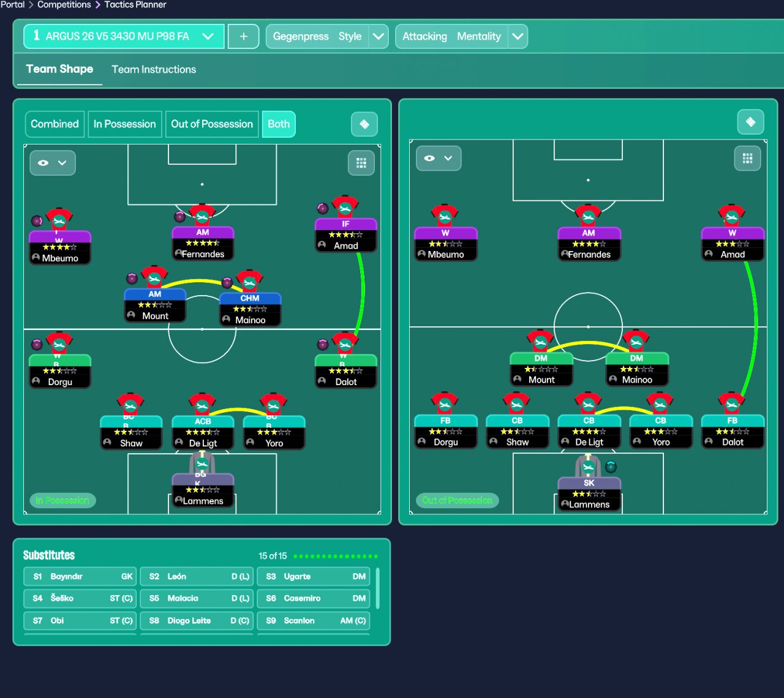Screen dimensions: 784x698
Task: Select Mount's DM shirt icon
Action: tap(540, 341)
